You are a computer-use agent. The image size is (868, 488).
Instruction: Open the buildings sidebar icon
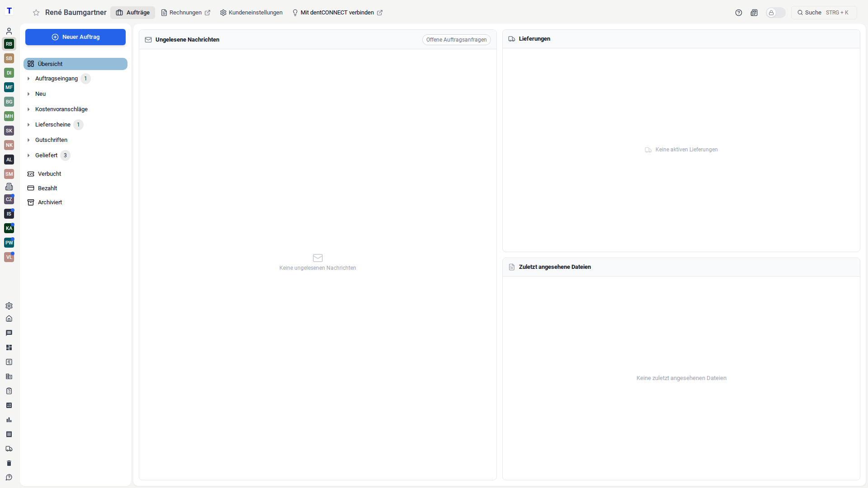9,376
